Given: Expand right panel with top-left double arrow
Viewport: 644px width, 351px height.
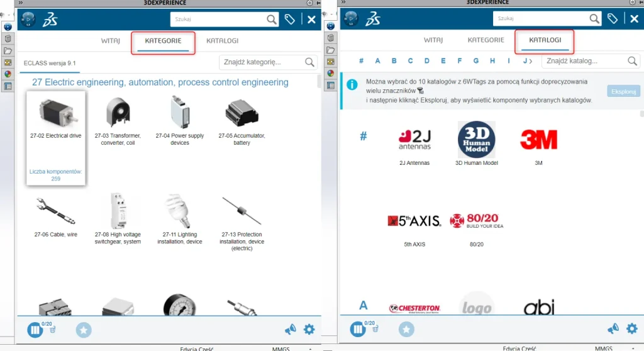Looking at the screenshot, I should [343, 3].
